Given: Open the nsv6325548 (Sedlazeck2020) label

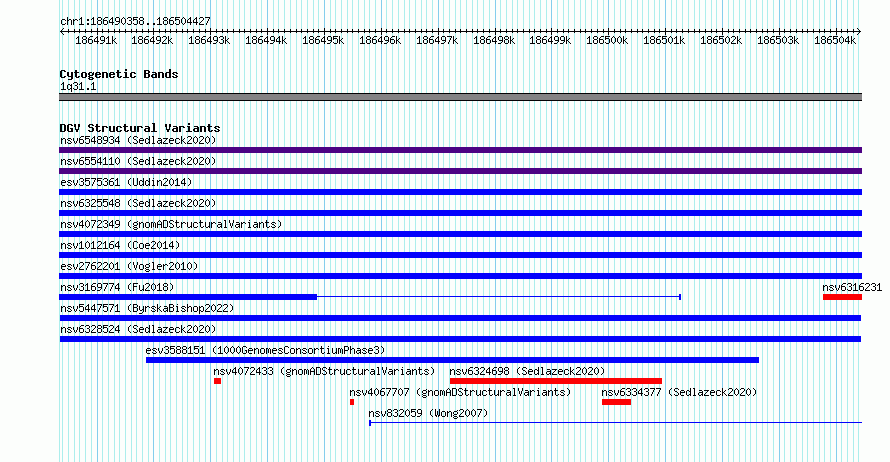Looking at the screenshot, I should pyautogui.click(x=138, y=203).
